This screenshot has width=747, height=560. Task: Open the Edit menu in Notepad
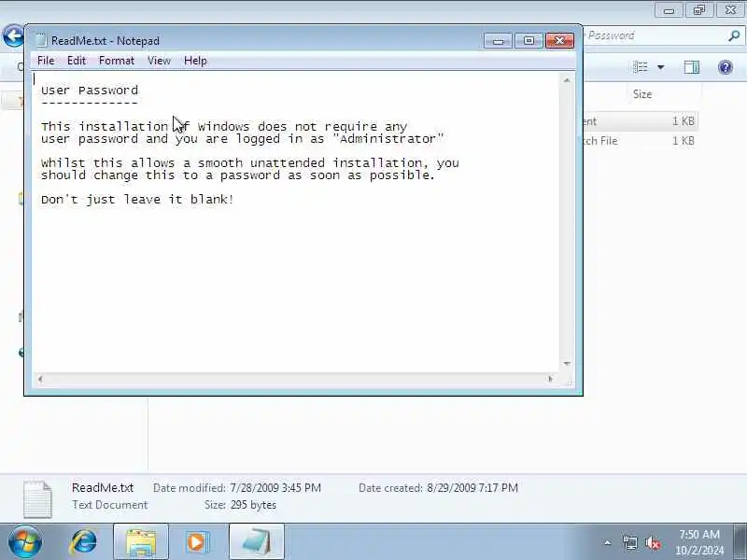pos(77,61)
